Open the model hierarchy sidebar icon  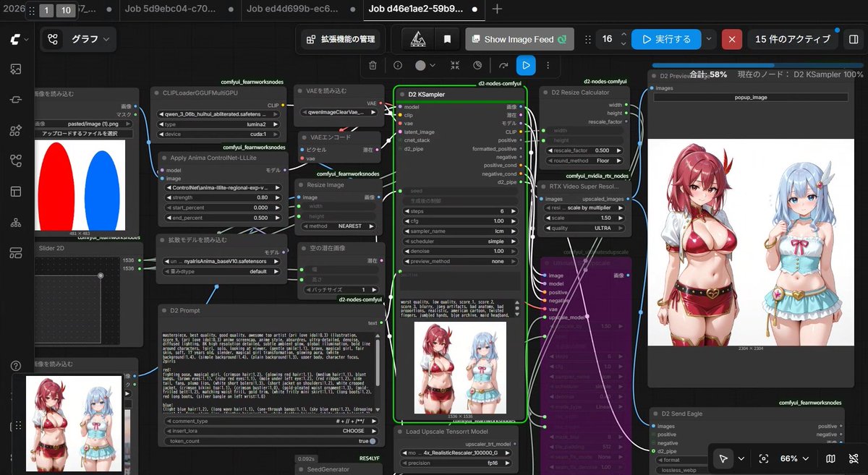click(x=16, y=222)
